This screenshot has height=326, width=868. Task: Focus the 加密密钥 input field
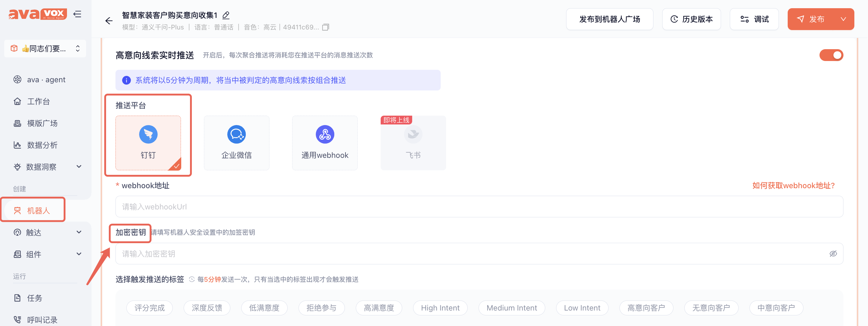coord(479,254)
